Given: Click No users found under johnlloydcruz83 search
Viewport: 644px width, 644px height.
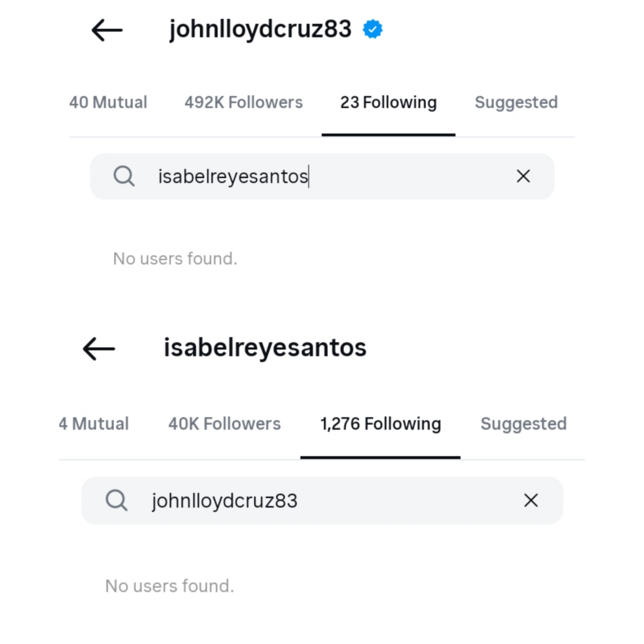Looking at the screenshot, I should click(169, 586).
